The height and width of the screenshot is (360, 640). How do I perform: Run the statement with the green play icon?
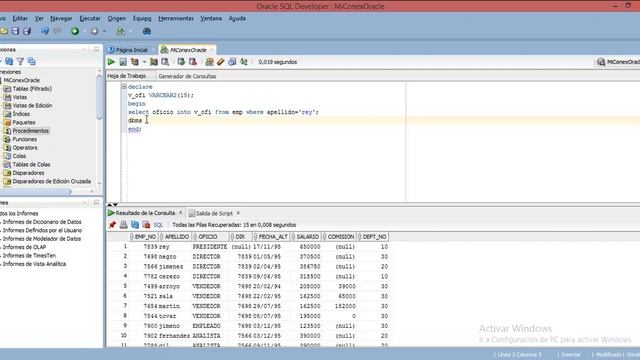click(x=111, y=62)
